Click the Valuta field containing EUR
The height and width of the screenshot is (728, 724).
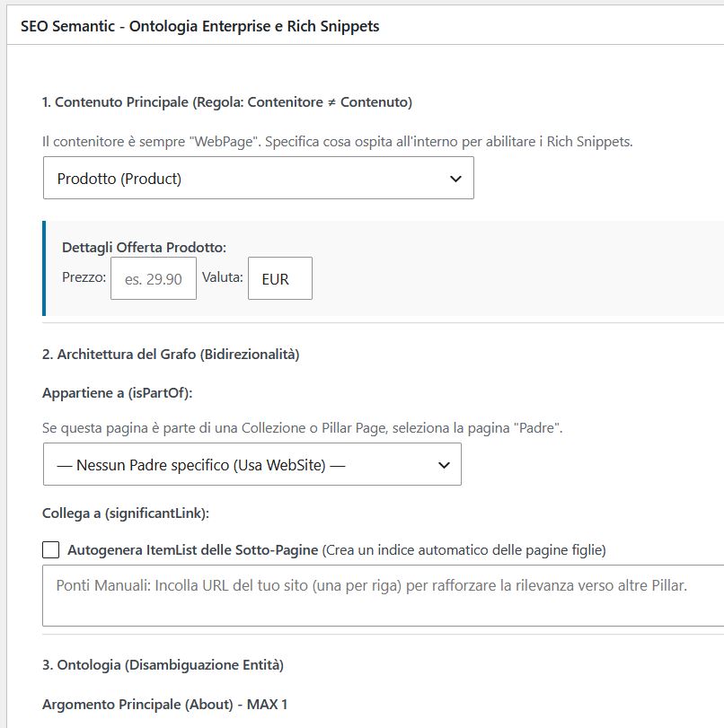coord(280,278)
